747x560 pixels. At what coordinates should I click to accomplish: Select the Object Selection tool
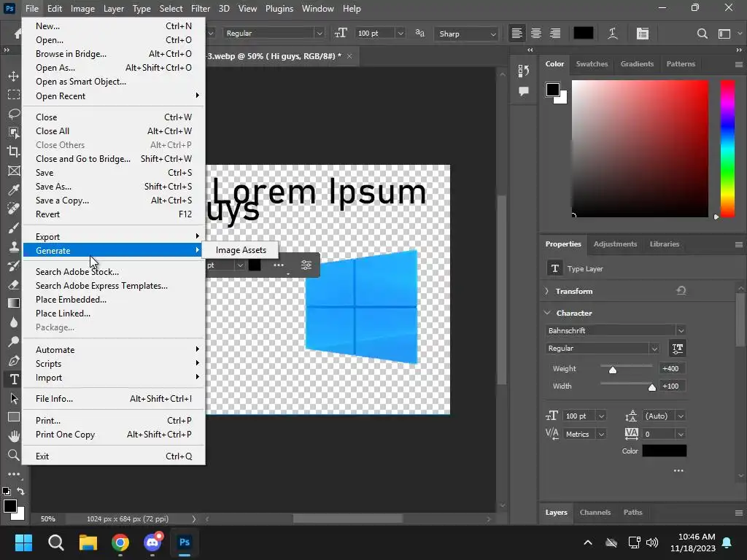click(14, 133)
